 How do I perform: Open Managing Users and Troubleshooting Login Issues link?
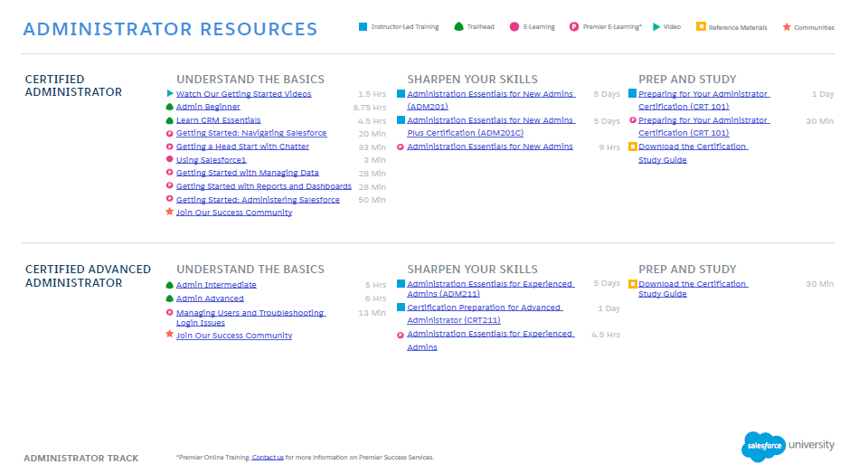[x=250, y=318]
